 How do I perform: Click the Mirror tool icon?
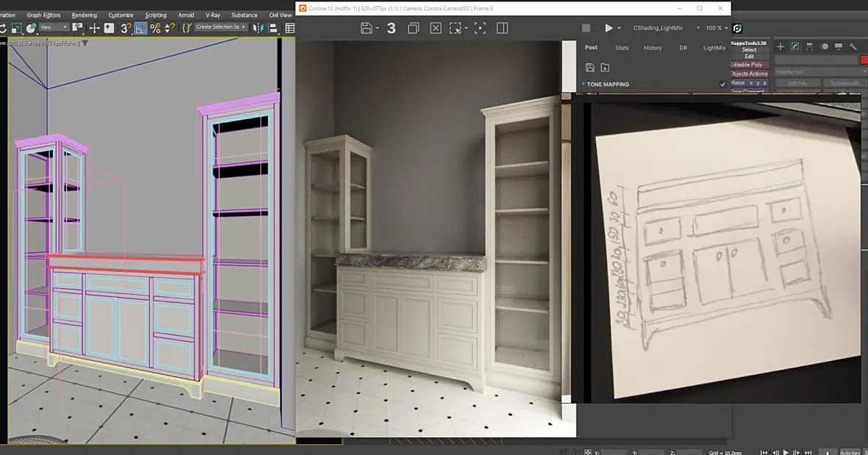[x=258, y=28]
